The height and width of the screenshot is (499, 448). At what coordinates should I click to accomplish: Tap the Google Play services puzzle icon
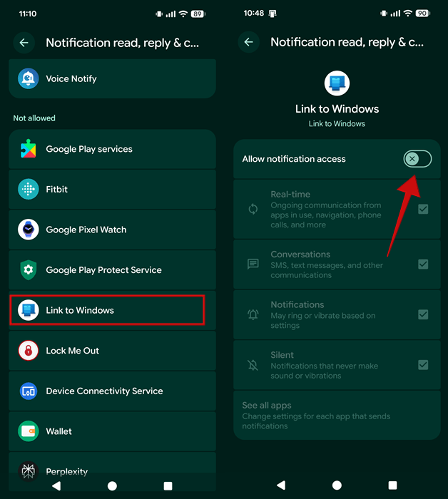[29, 148]
